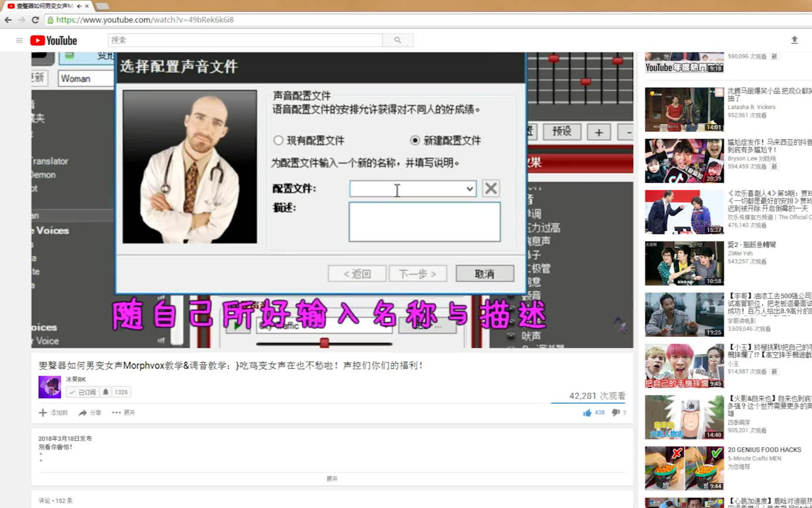The image size is (812, 508).
Task: Click the YouTube logo to go home
Action: (x=53, y=40)
